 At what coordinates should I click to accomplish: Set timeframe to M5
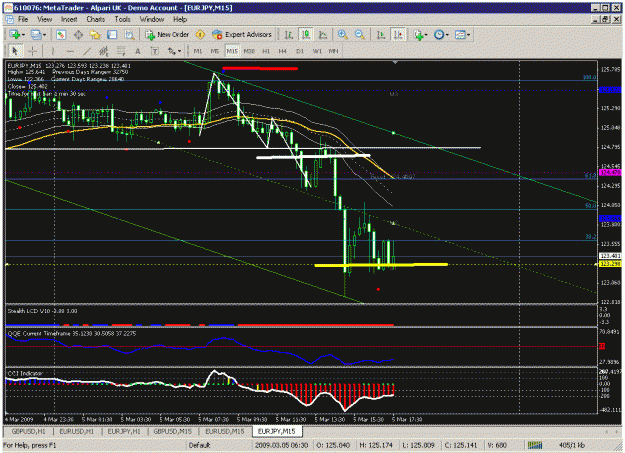(214, 51)
